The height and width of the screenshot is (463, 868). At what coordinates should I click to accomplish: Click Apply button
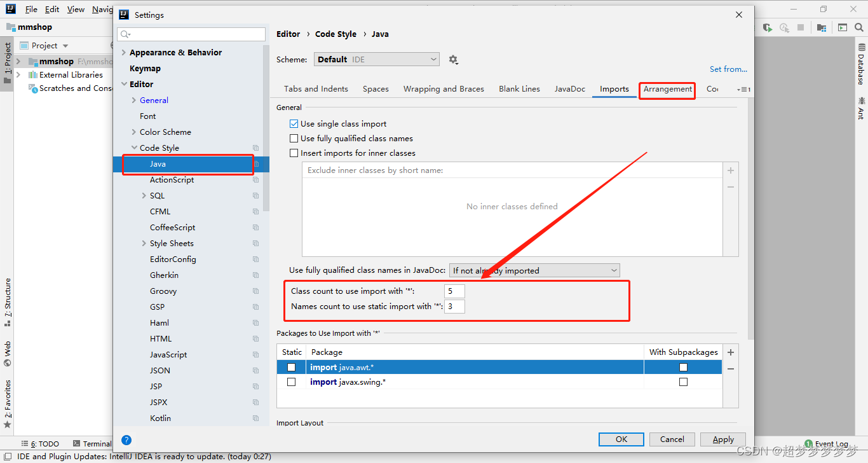pos(723,439)
